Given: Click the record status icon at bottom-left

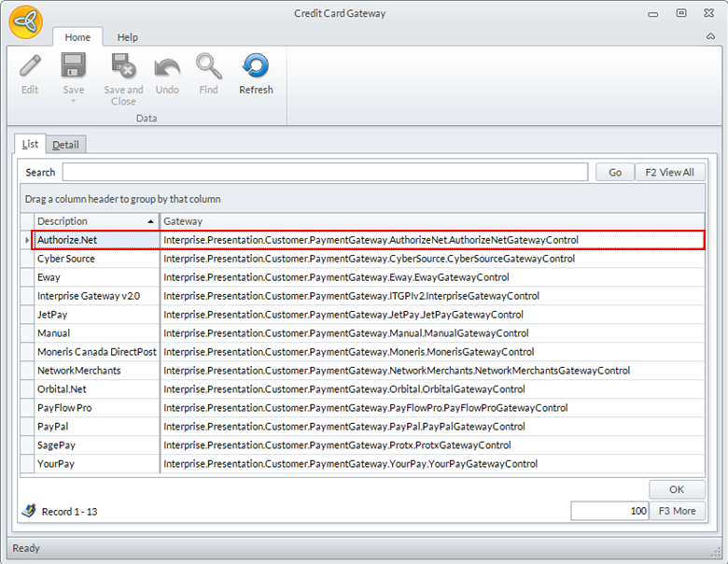Looking at the screenshot, I should click(29, 511).
